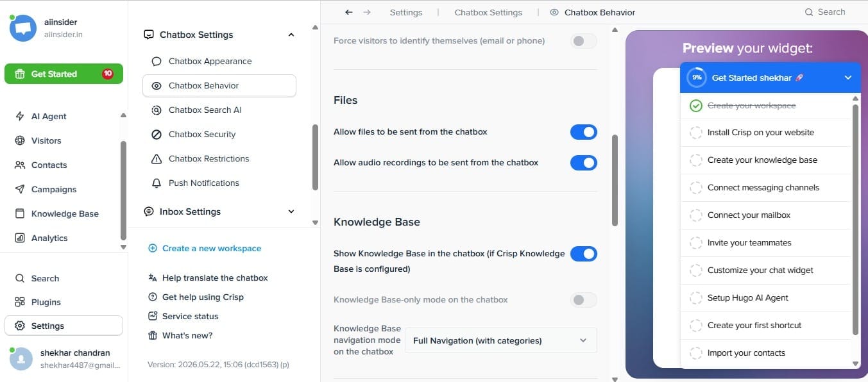Click the Service status icon

[153, 316]
